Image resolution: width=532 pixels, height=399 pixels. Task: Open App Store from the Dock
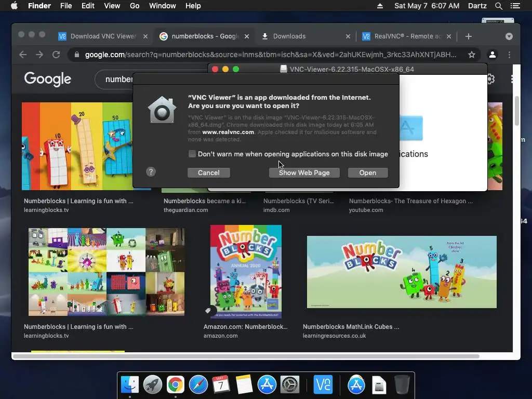pyautogui.click(x=267, y=385)
